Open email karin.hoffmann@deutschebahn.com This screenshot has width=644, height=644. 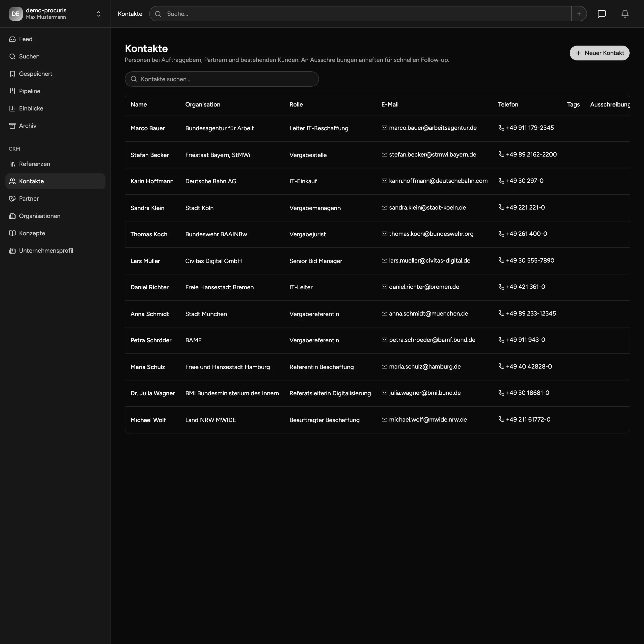(x=438, y=181)
